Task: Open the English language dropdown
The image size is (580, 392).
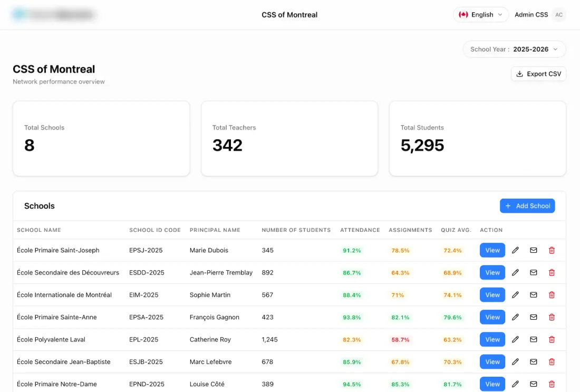Action: [481, 15]
